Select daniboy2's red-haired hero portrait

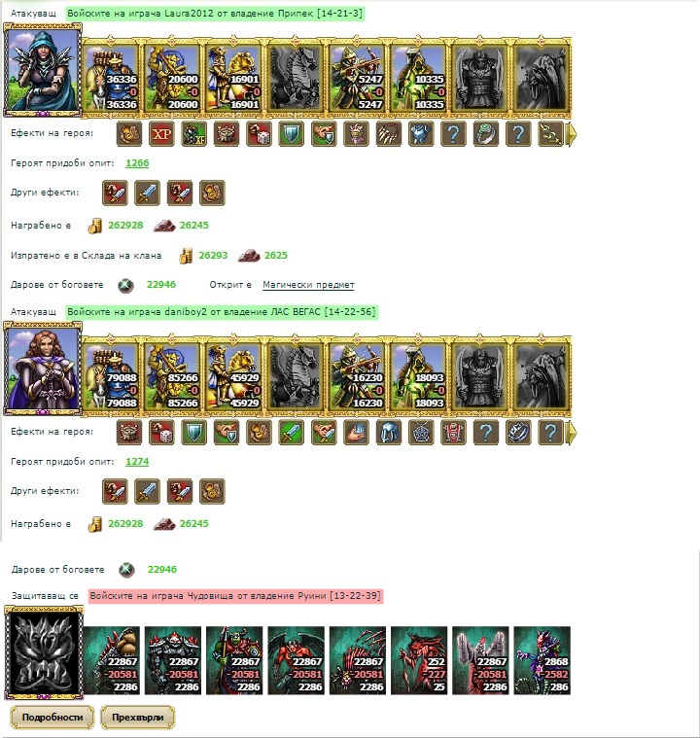coord(43,369)
